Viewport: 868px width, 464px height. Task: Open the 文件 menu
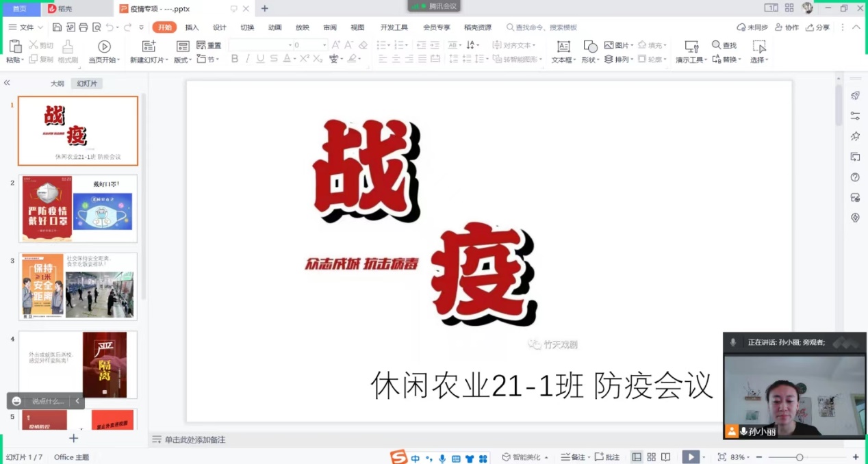click(x=27, y=27)
